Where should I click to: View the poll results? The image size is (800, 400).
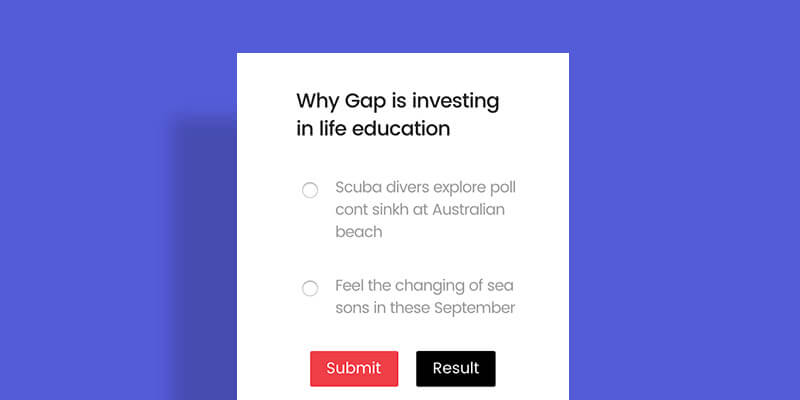456,368
